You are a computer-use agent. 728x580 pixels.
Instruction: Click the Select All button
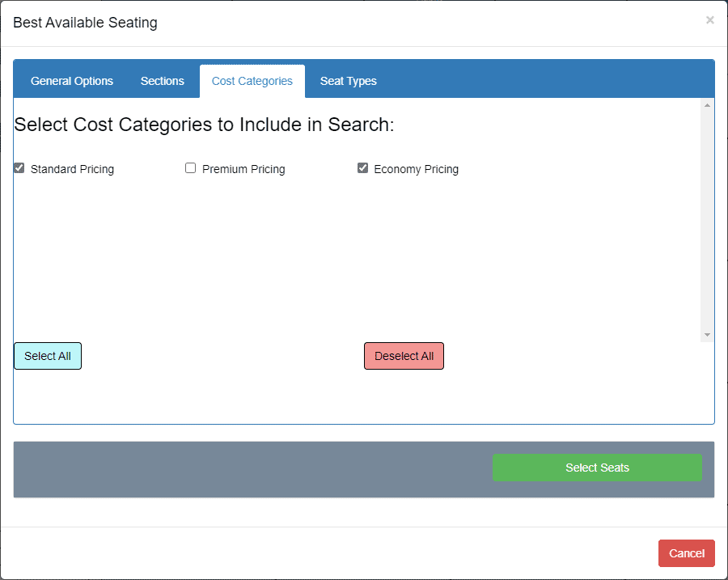pyautogui.click(x=48, y=356)
